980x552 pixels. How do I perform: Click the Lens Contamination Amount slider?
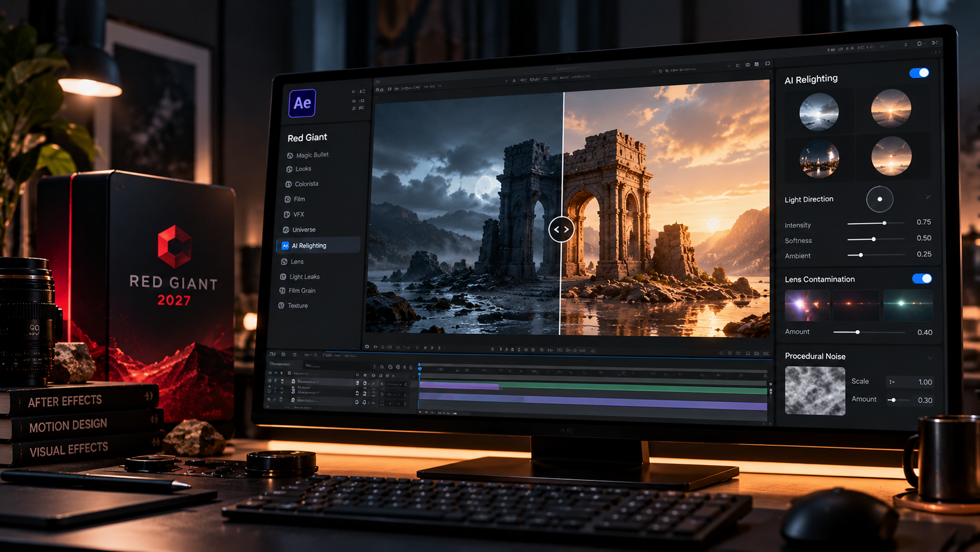[x=869, y=333]
